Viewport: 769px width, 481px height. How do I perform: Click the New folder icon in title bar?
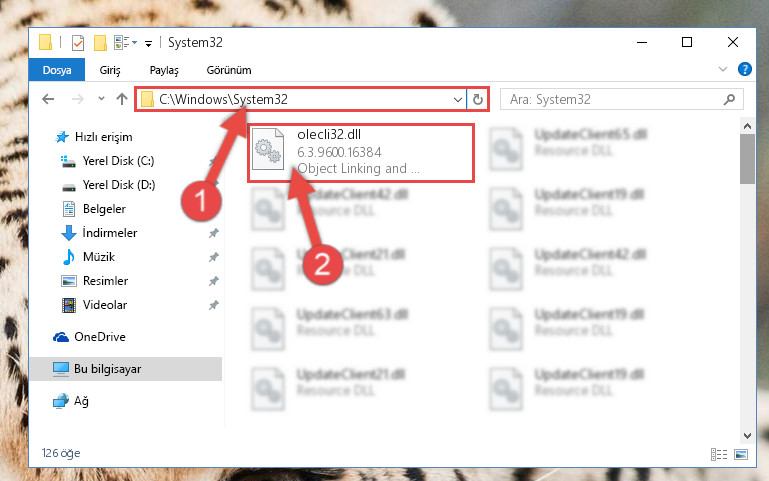(100, 43)
